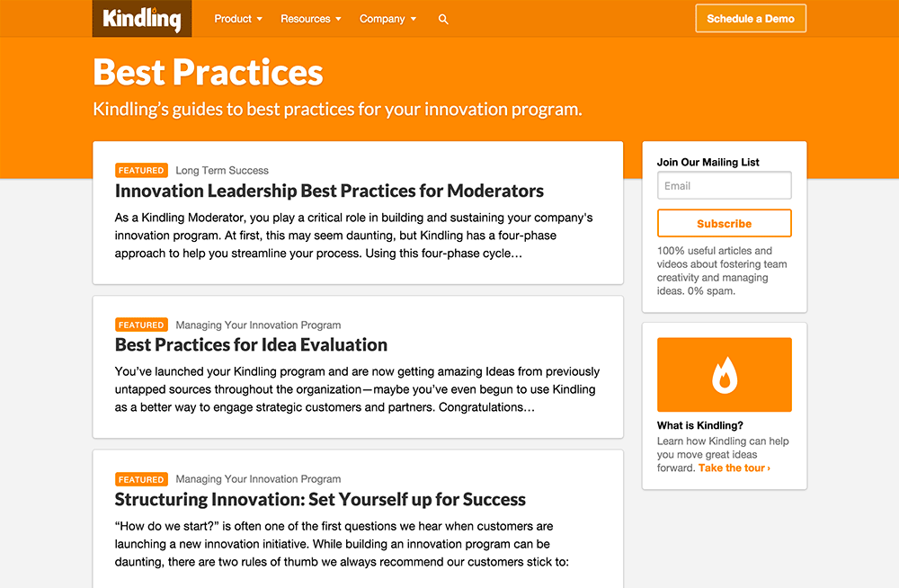
Task: Open Innovation Leadership Best Practices article
Action: tap(329, 191)
